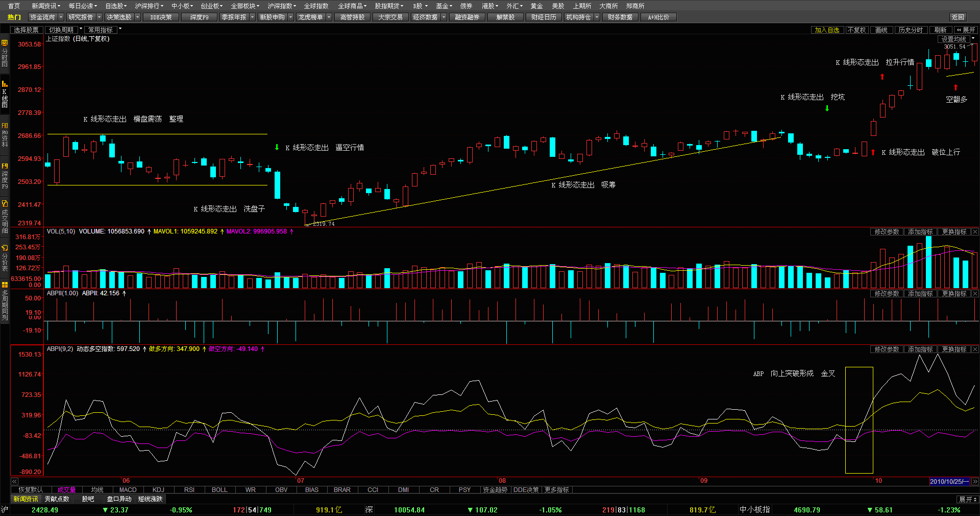The width and height of the screenshot is (980, 516).
Task: Click 更换指标 in the ABPI panel
Action: pos(954,349)
